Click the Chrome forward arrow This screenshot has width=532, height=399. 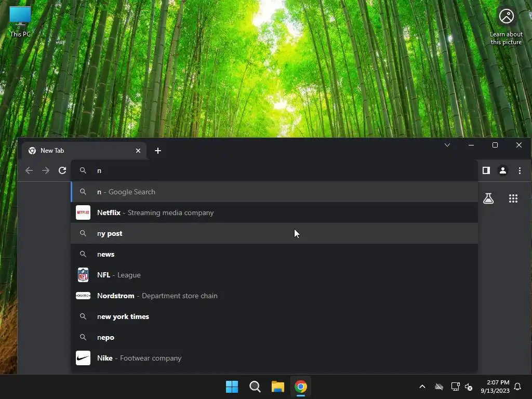pos(46,170)
